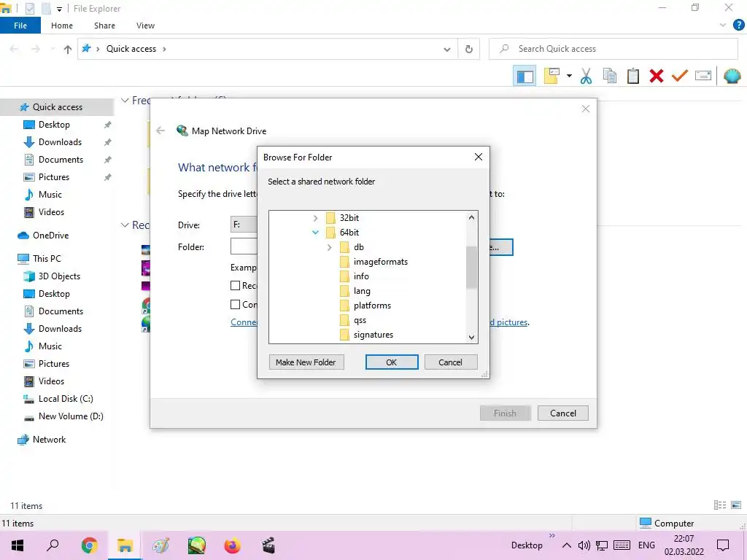Screen dimensions: 747x560
Task: Click Cancel in Browse For Folder dialog
Action: pyautogui.click(x=451, y=362)
